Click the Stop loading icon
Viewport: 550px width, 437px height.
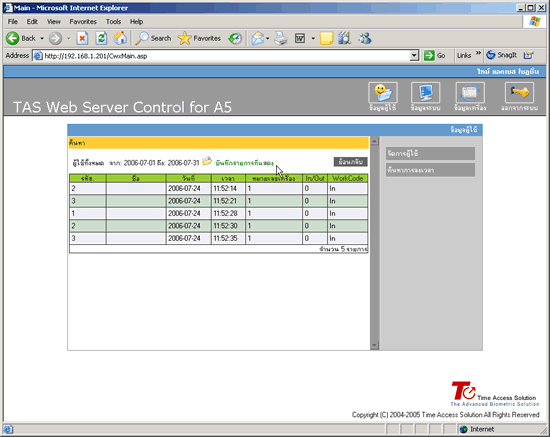[x=82, y=38]
